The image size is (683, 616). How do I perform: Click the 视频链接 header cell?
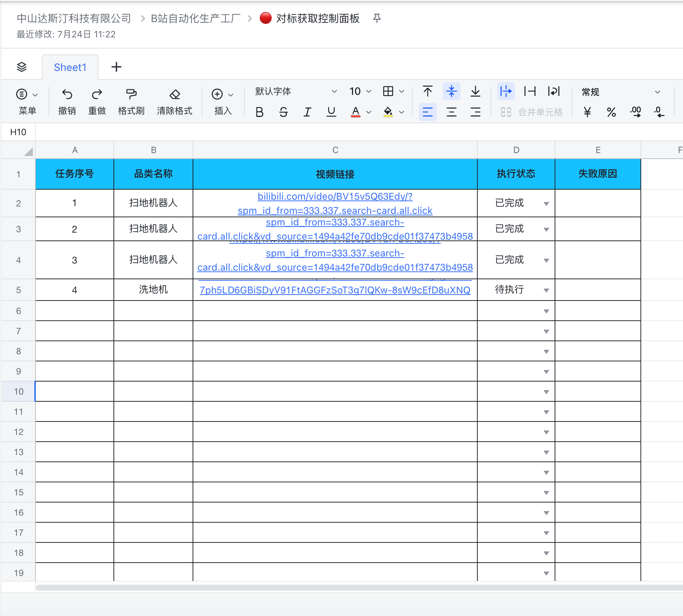[335, 174]
